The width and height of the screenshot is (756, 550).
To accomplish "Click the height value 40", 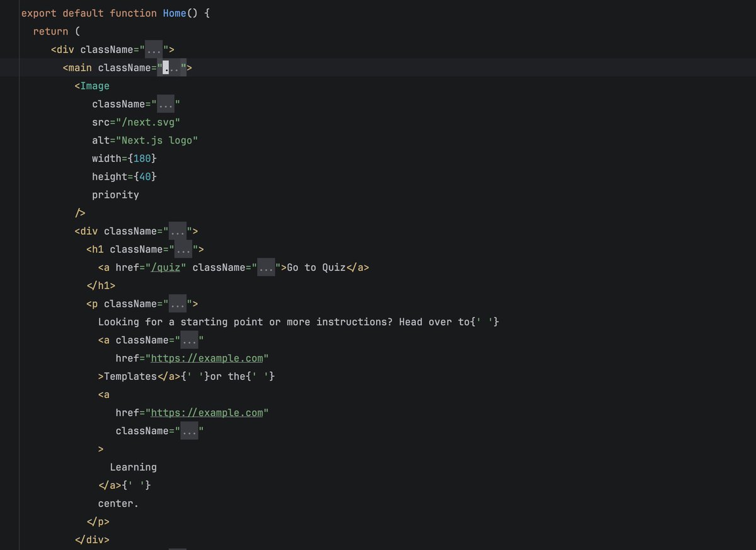I will tap(146, 177).
